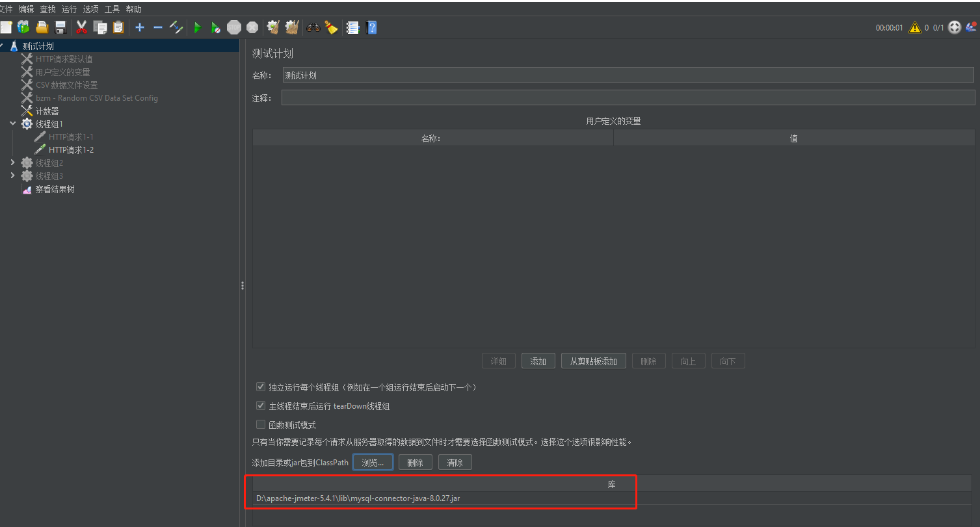The width and height of the screenshot is (980, 527).
Task: Click the Shutdown test toolbar icon
Action: (252, 27)
